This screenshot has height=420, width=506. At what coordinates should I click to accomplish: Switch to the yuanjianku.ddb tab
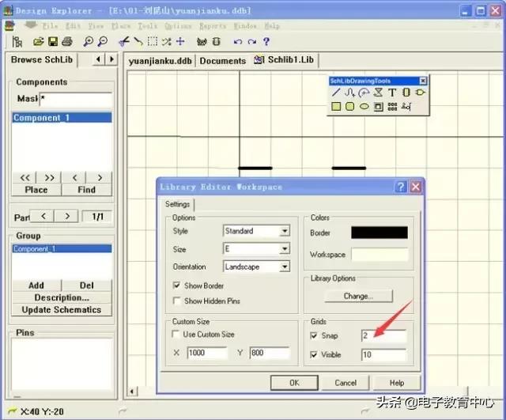[160, 61]
